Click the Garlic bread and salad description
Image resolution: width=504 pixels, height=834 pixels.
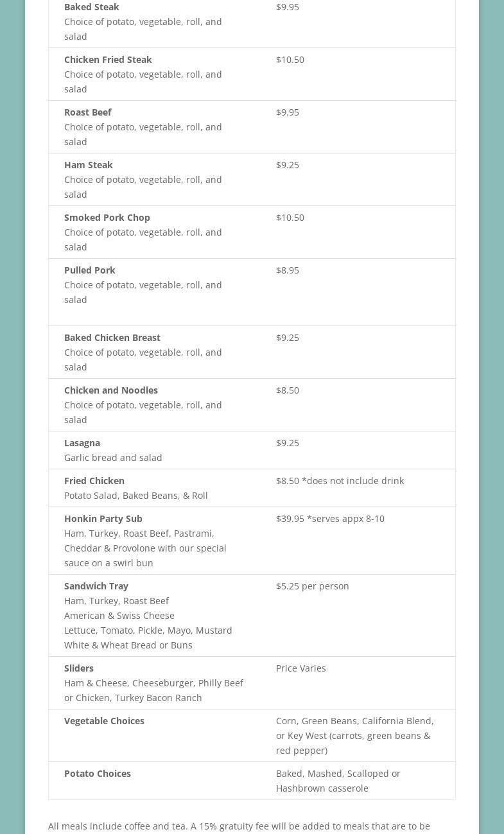(x=113, y=458)
